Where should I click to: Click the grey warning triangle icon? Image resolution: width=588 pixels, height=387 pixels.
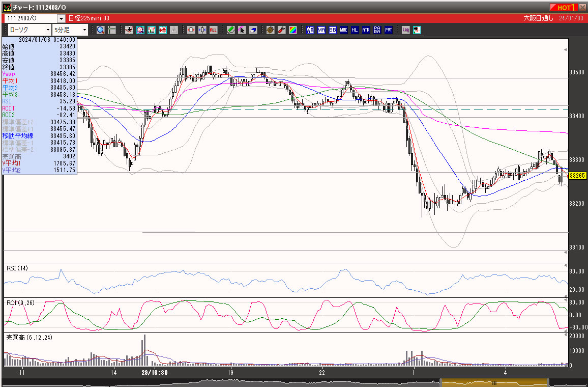[x=173, y=30]
